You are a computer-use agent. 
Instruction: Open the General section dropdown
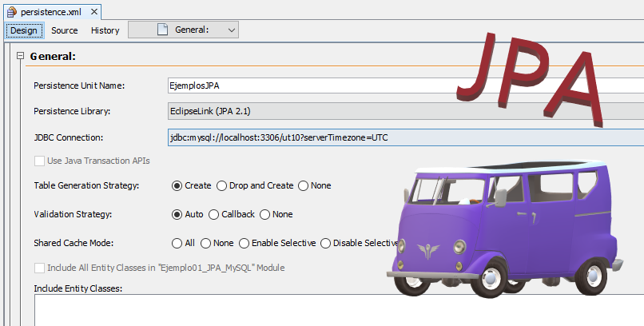pos(183,30)
